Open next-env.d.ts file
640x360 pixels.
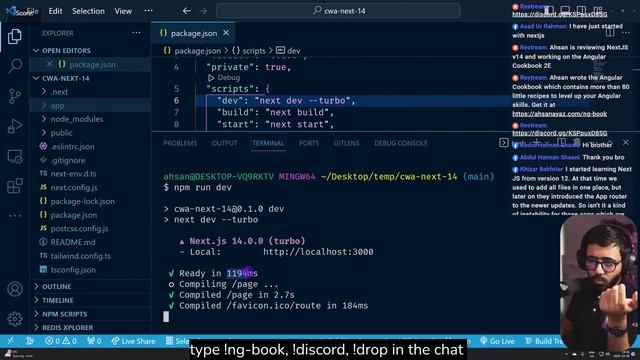click(x=91, y=173)
